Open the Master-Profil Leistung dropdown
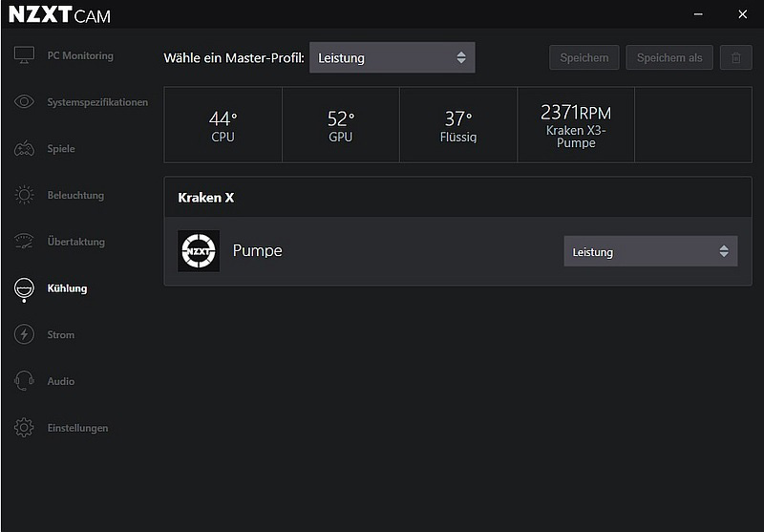Image resolution: width=764 pixels, height=532 pixels. (393, 57)
